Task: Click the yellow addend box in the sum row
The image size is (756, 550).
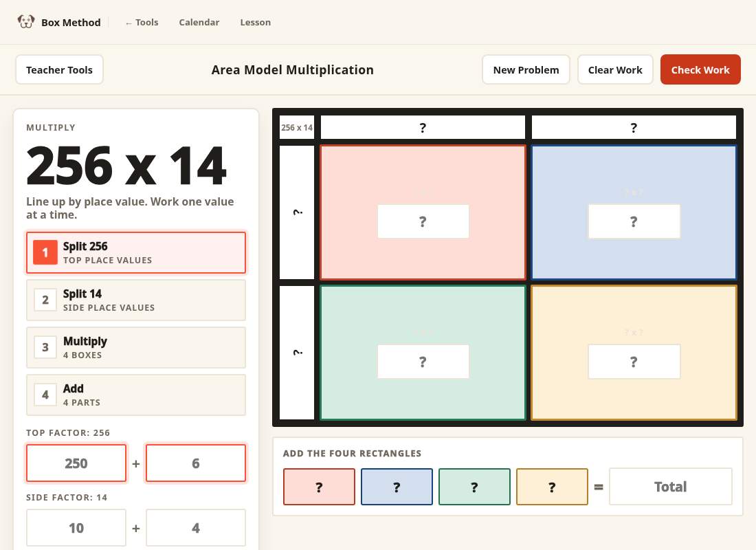Action: [x=552, y=487]
